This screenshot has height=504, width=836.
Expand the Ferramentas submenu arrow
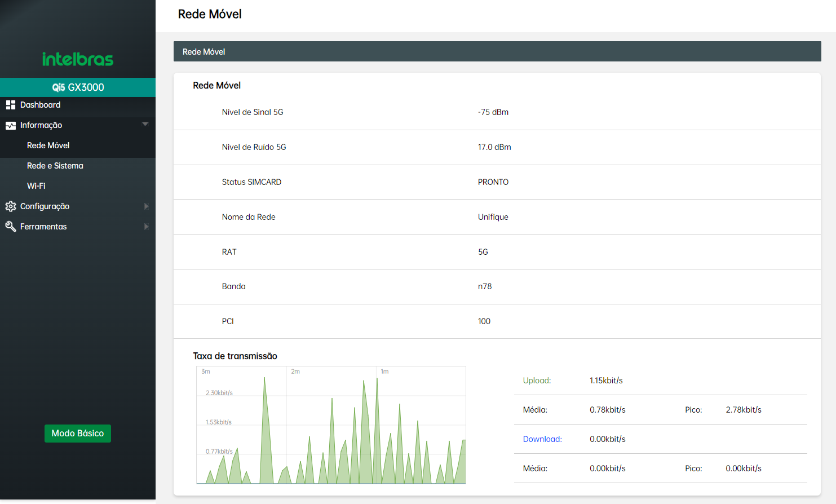click(x=147, y=227)
